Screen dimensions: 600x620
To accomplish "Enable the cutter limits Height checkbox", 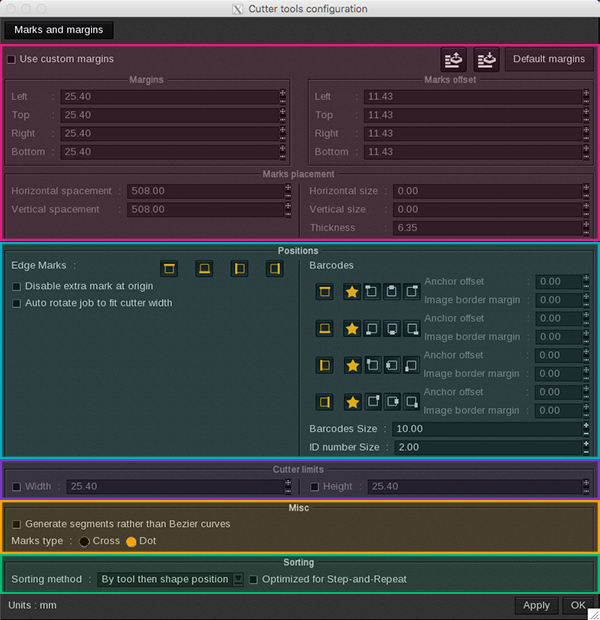I will pyautogui.click(x=314, y=487).
